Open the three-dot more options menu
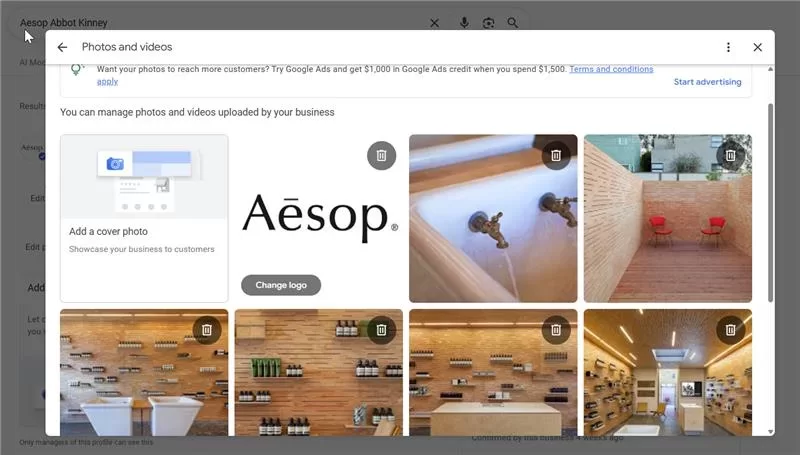 728,47
